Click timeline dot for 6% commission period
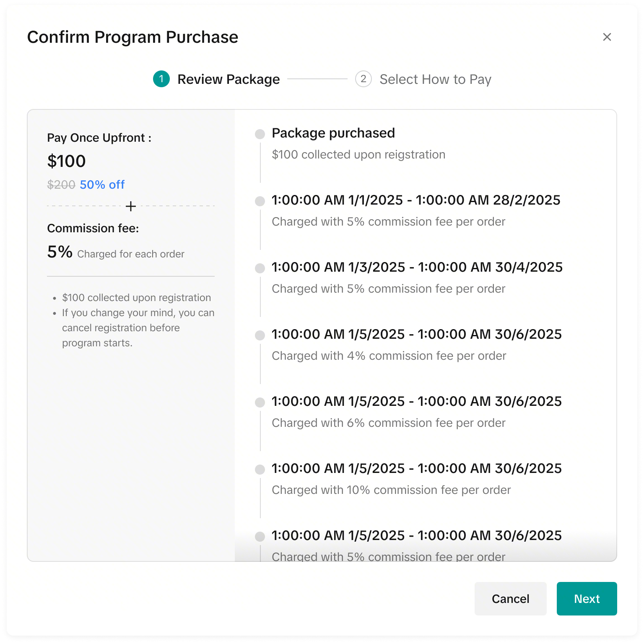The image size is (644, 644). [260, 402]
